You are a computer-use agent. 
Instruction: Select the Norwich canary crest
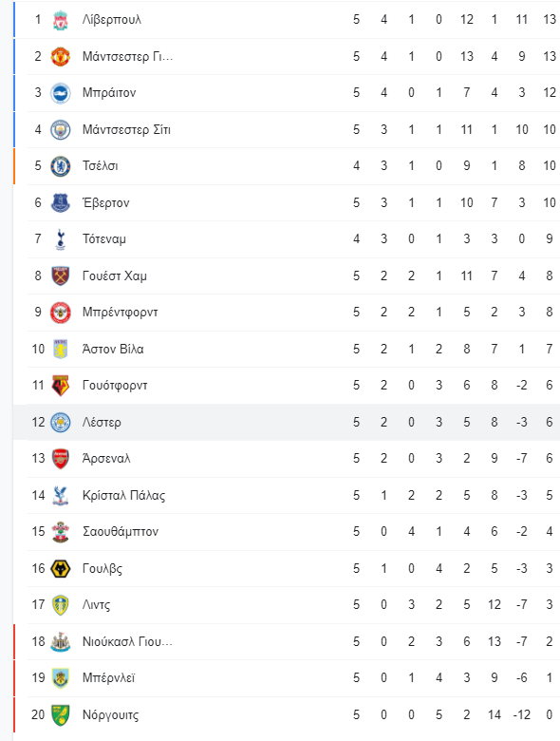[x=61, y=715]
